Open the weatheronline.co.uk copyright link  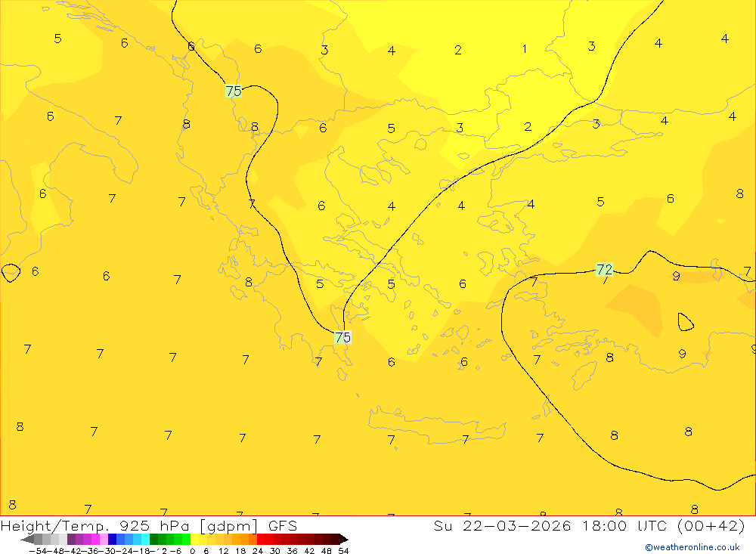[692, 547]
